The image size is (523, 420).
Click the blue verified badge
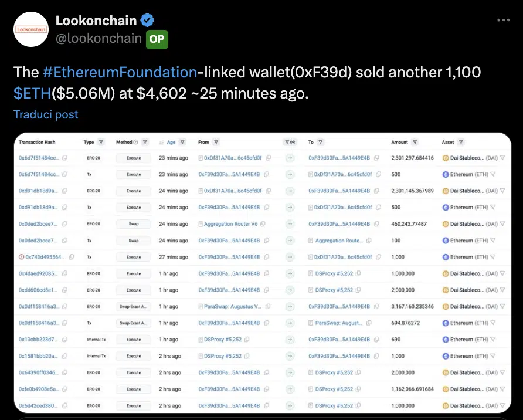pyautogui.click(x=148, y=21)
